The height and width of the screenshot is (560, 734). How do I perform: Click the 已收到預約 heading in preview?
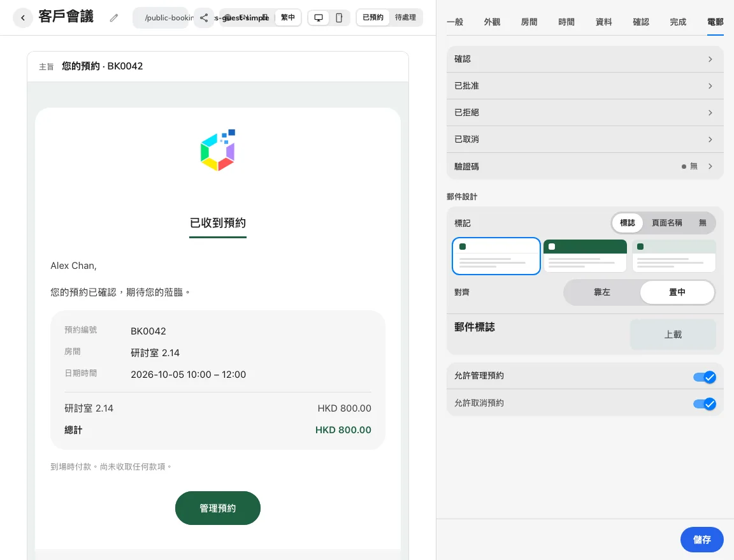click(218, 223)
